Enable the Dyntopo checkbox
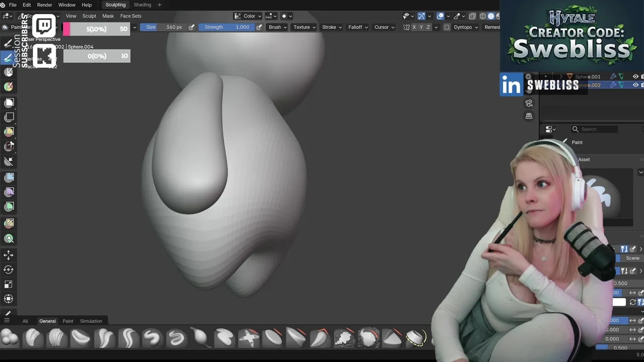Viewport: 644px width, 362px height. [x=447, y=27]
